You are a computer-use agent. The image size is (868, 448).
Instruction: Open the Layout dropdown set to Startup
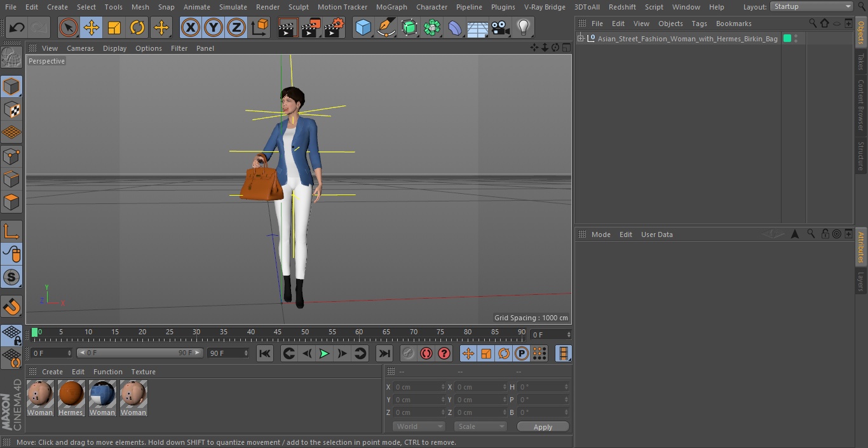pyautogui.click(x=811, y=6)
